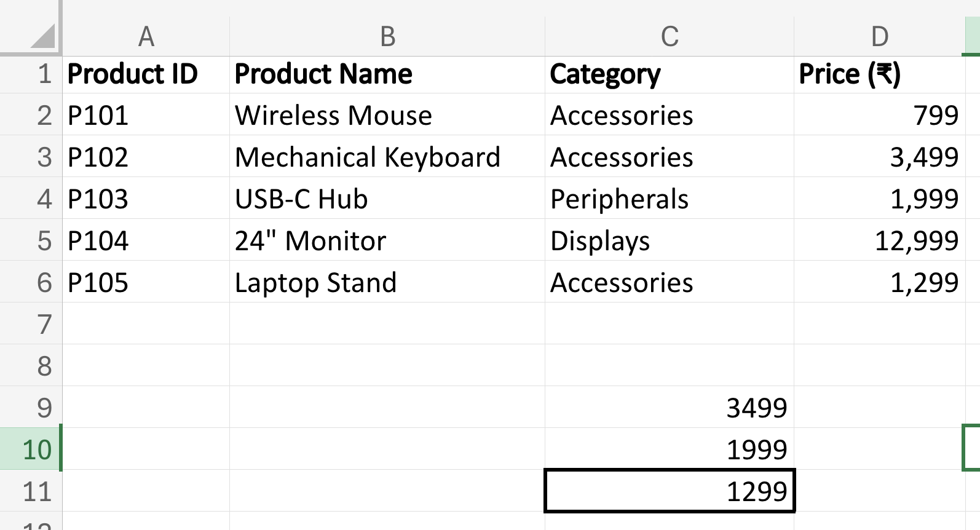Viewport: 980px width, 530px height.
Task: Select the Product ID header cell
Action: coord(146,74)
